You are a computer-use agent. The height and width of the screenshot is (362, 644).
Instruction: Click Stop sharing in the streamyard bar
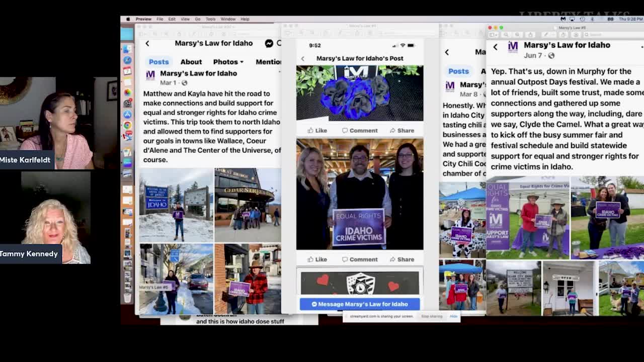(432, 316)
